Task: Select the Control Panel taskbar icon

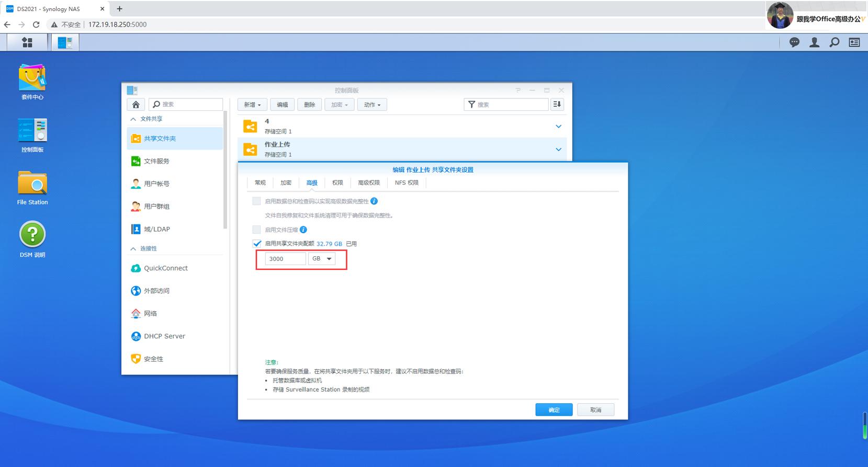Action: click(65, 42)
